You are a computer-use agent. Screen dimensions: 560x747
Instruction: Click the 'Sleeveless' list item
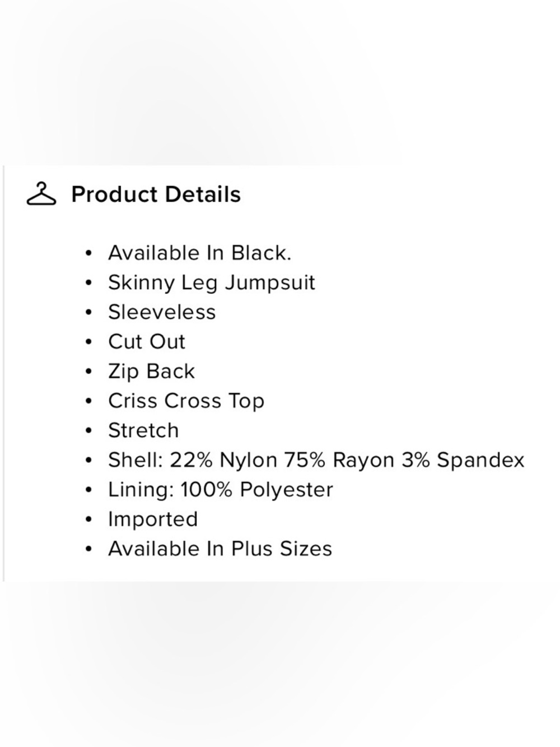click(162, 312)
